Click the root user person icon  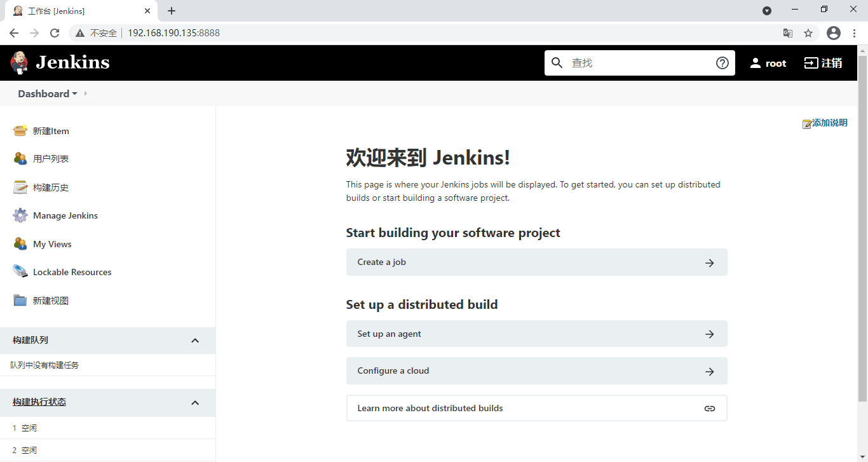pos(756,63)
